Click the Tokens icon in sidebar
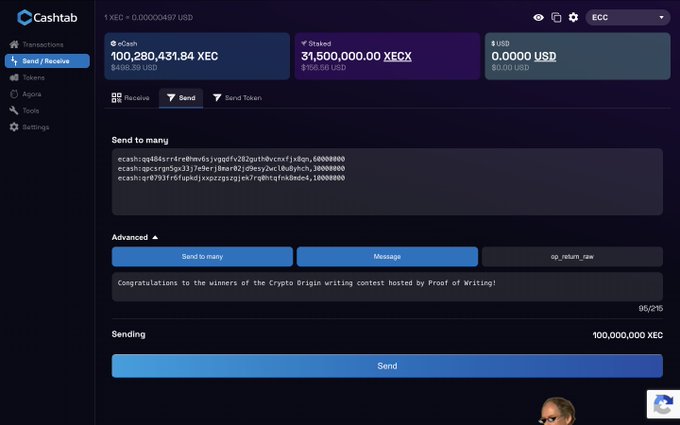The height and width of the screenshot is (425, 680). (x=14, y=78)
